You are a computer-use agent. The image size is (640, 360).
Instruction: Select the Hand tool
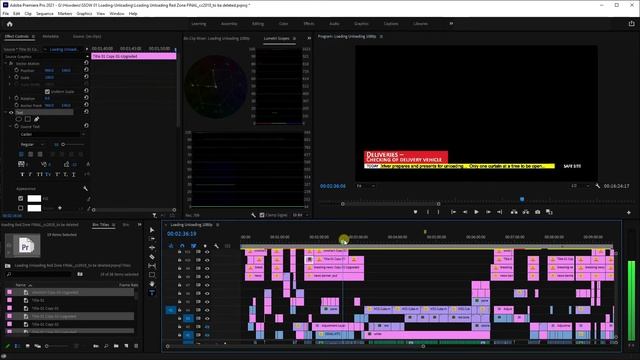[152, 284]
